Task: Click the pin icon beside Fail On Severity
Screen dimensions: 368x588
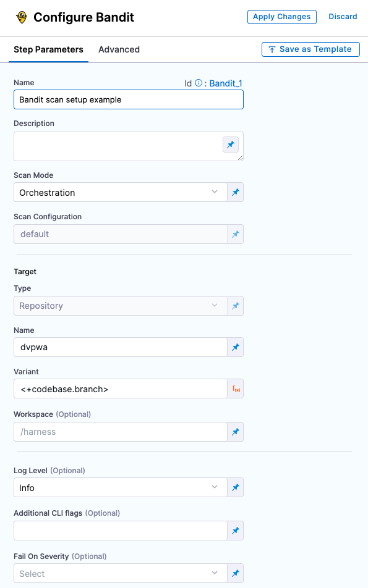Action: coord(234,573)
